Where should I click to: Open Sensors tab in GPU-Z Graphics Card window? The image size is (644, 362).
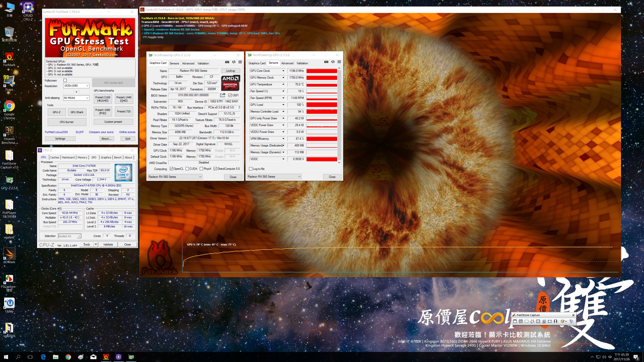174,63
